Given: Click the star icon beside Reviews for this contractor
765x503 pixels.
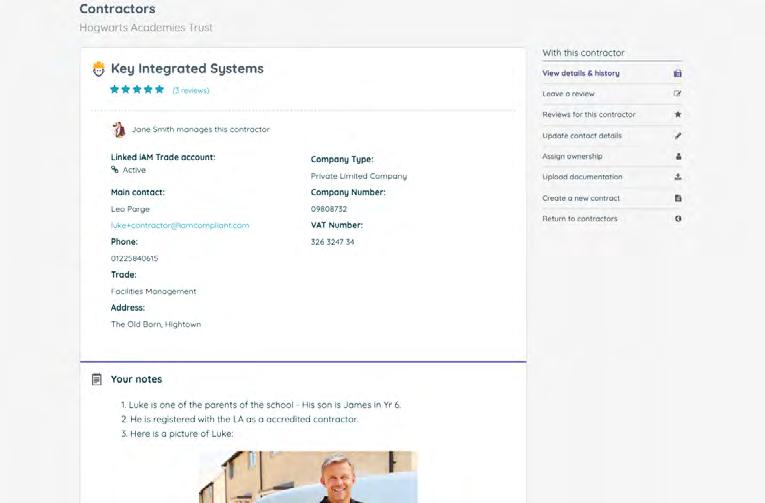Looking at the screenshot, I should (x=678, y=115).
